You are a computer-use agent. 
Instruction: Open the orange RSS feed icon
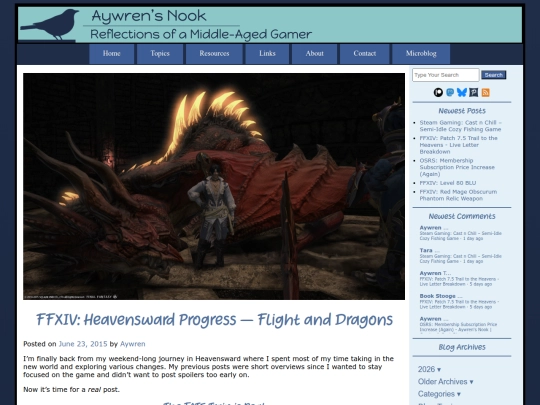[486, 92]
